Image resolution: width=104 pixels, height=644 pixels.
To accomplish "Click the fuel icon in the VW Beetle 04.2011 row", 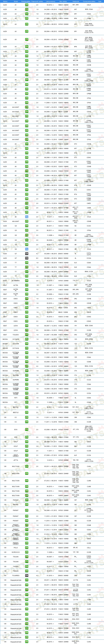I will point(27,407).
